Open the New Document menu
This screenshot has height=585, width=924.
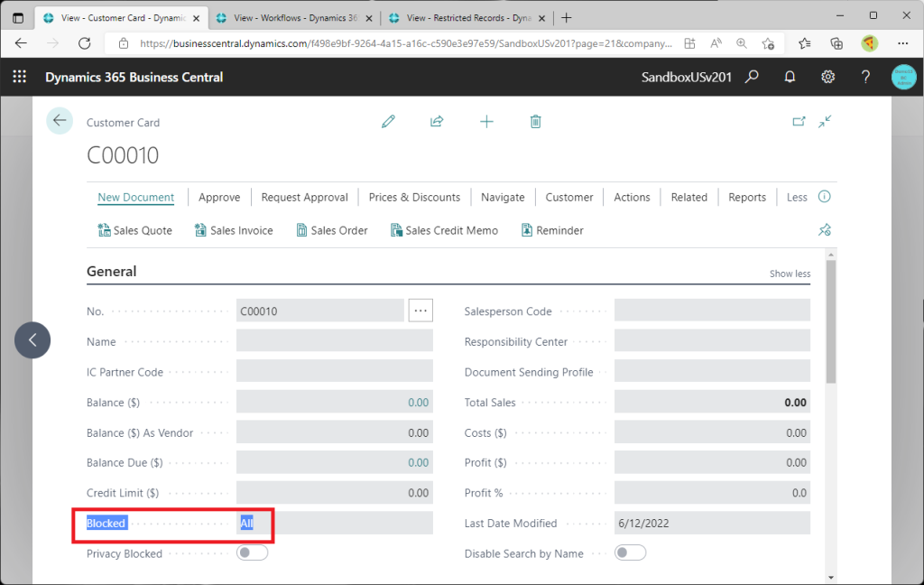pyautogui.click(x=135, y=197)
